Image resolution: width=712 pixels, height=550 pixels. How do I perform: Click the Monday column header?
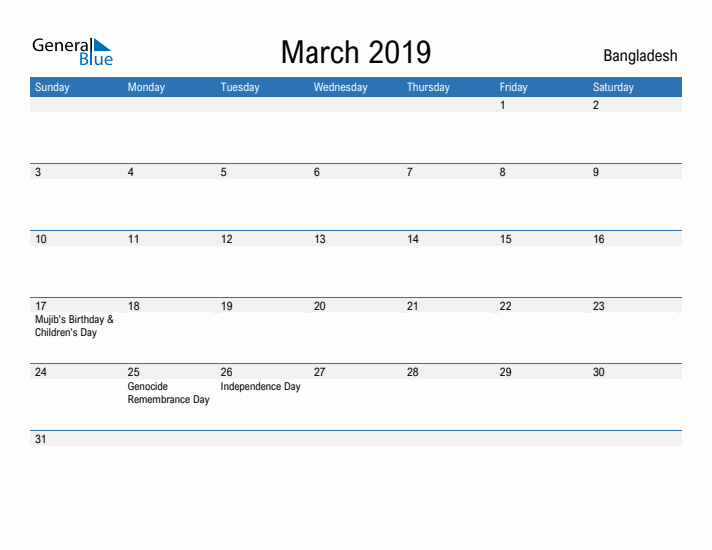coord(146,87)
